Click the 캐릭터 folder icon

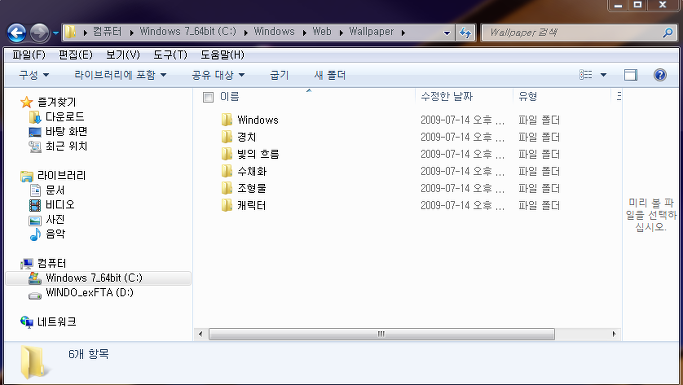pyautogui.click(x=227, y=205)
